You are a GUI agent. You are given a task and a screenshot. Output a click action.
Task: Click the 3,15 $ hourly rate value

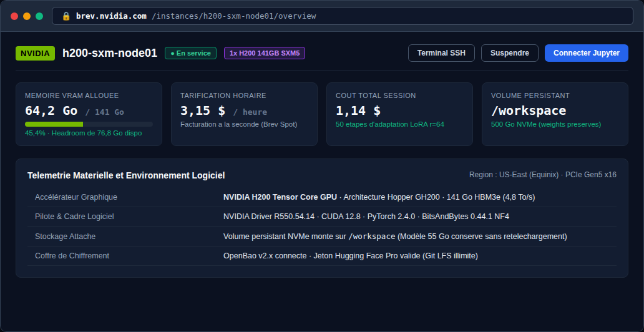tap(202, 111)
